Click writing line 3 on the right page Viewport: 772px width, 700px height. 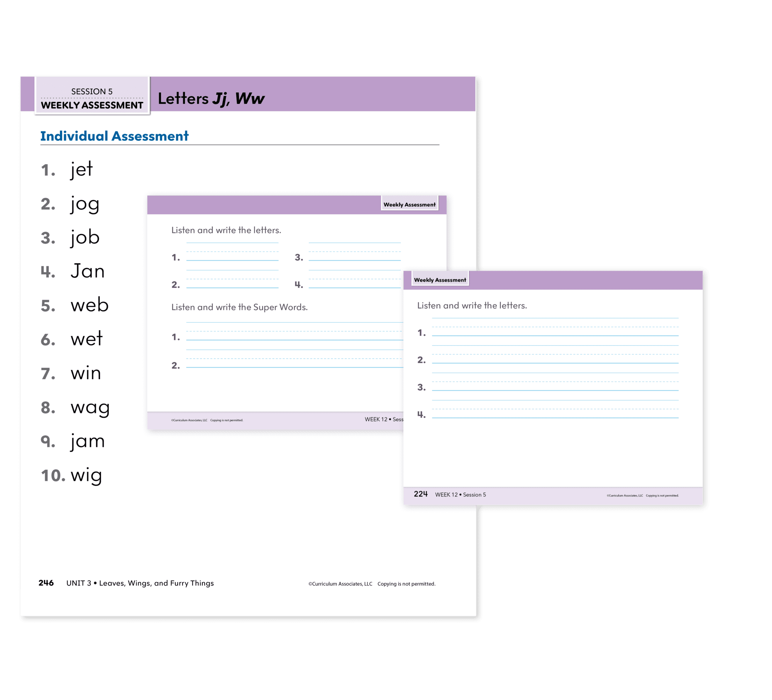[555, 382]
